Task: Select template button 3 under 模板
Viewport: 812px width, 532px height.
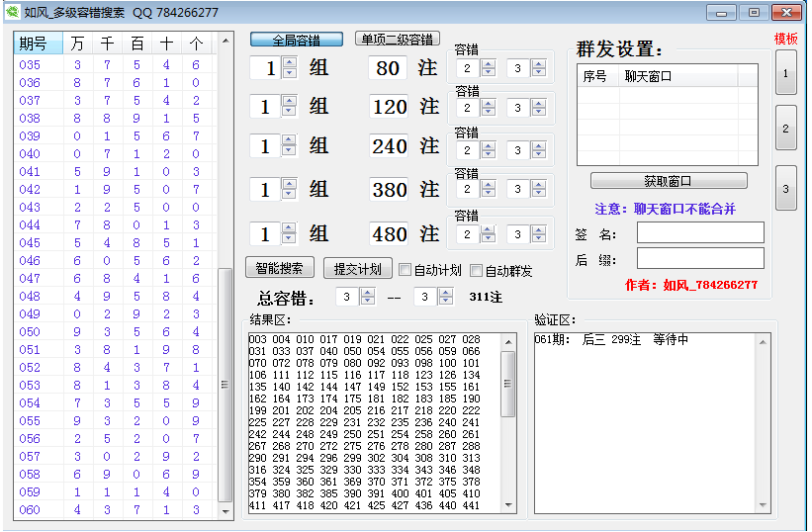Action: pos(785,189)
